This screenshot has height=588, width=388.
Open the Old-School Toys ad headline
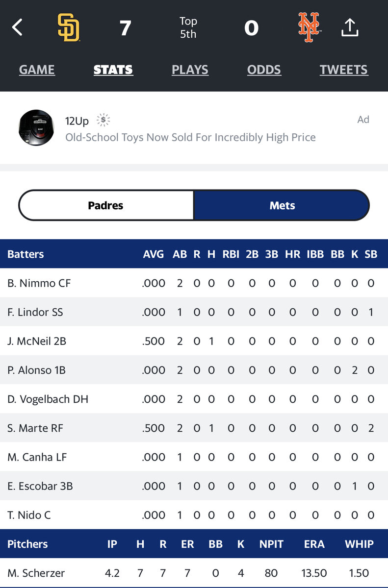tap(190, 137)
